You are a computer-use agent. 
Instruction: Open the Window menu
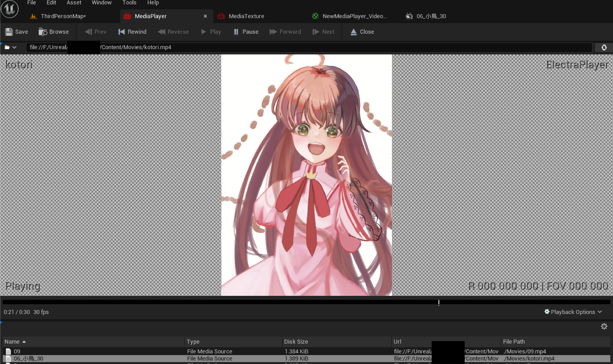102,3
